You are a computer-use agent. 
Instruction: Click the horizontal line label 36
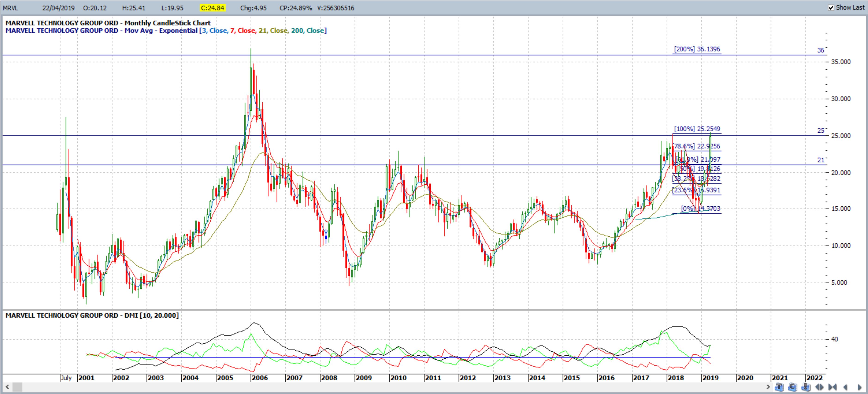pyautogui.click(x=820, y=51)
